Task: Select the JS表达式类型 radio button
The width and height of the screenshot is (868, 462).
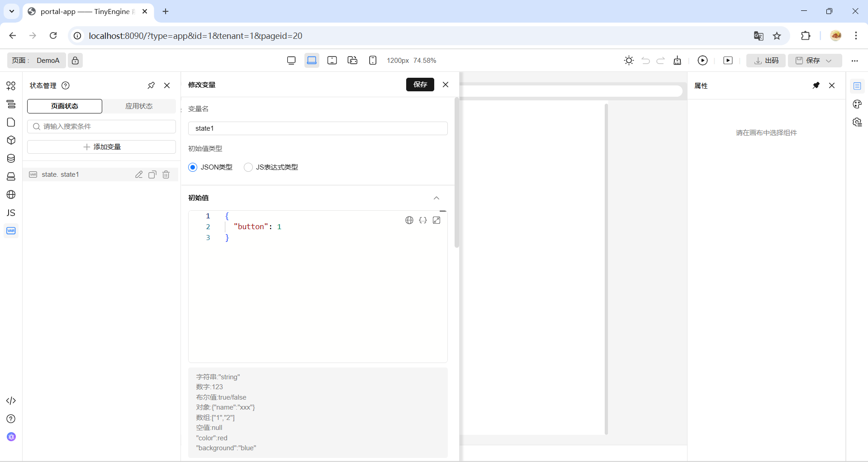Action: coord(248,167)
